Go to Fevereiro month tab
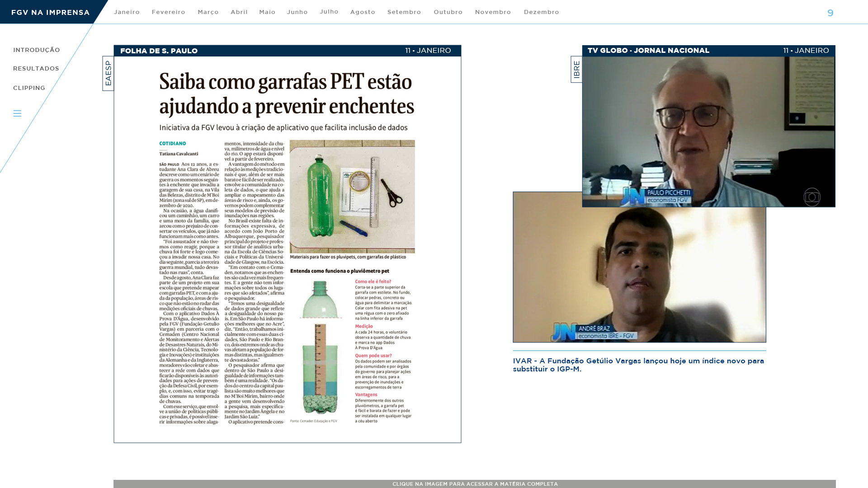Image resolution: width=868 pixels, height=488 pixels. pos(168,12)
